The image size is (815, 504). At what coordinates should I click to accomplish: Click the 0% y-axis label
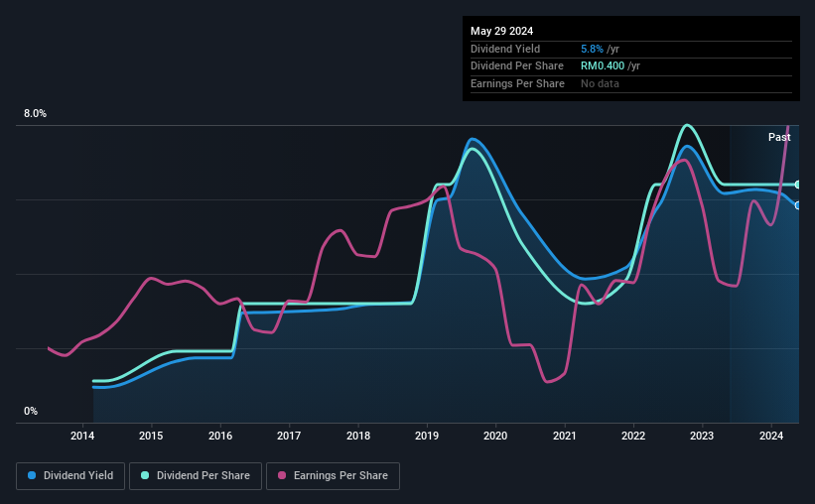[31, 411]
